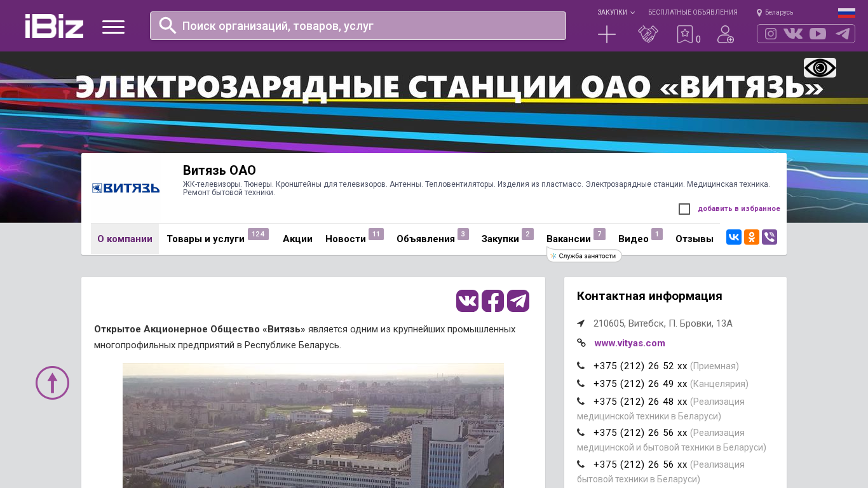Viewport: 868px width, 488px height.
Task: Share via Viber icon
Action: (770, 237)
